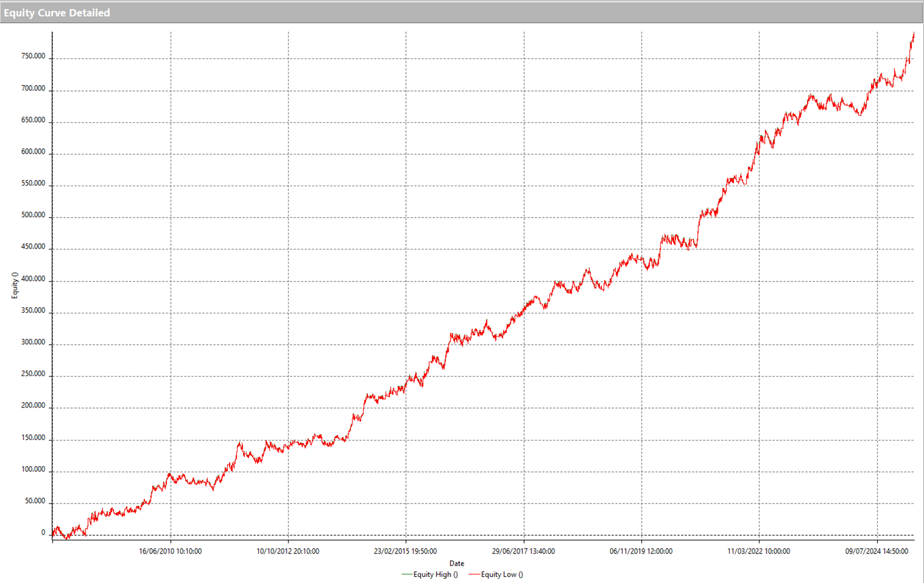
Task: Select the Date axis title
Action: coord(457,564)
